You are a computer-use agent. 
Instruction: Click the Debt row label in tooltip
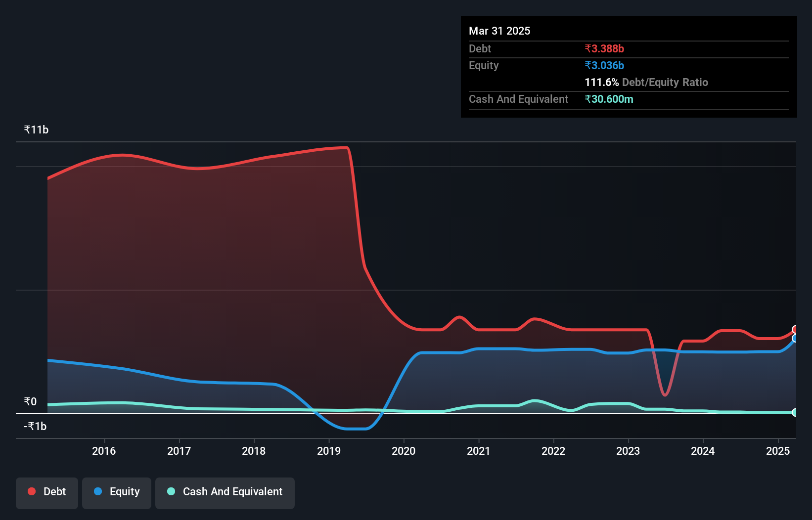pos(480,48)
